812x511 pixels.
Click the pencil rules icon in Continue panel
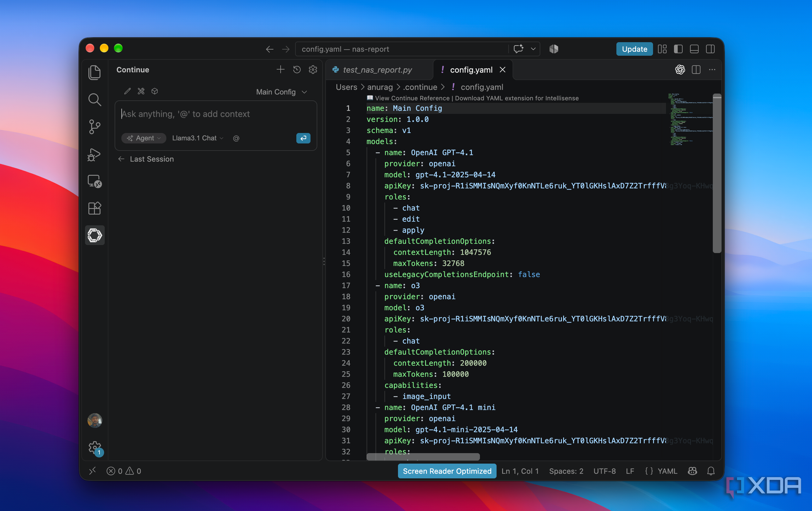click(x=128, y=91)
